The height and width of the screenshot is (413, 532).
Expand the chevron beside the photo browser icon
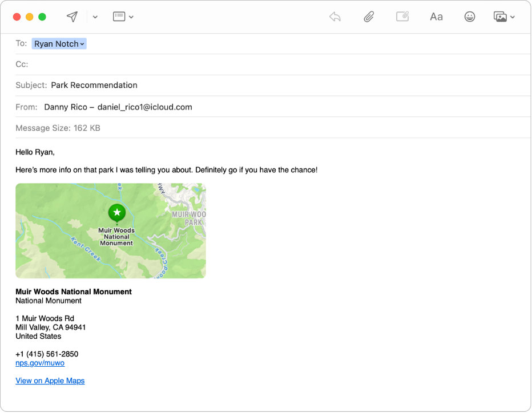click(x=512, y=17)
